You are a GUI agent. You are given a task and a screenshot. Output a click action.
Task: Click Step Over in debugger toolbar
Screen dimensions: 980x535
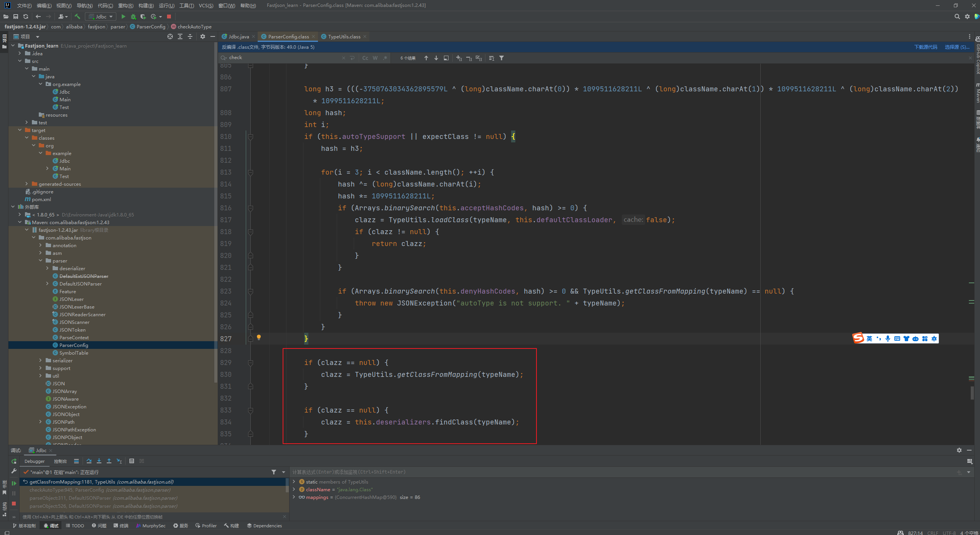click(x=89, y=461)
